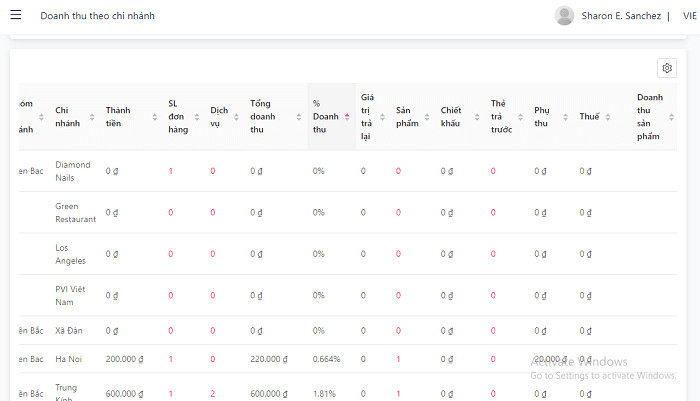Open table column settings gear
Image resolution: width=700 pixels, height=401 pixels.
[667, 68]
